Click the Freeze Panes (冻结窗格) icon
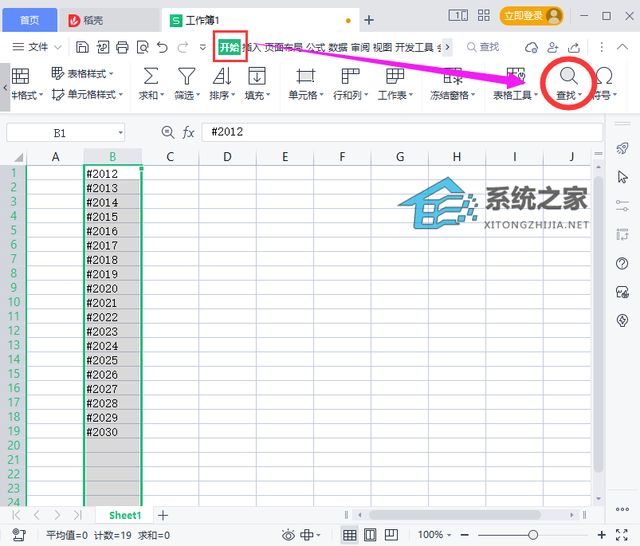This screenshot has width=640, height=546. pos(453,76)
